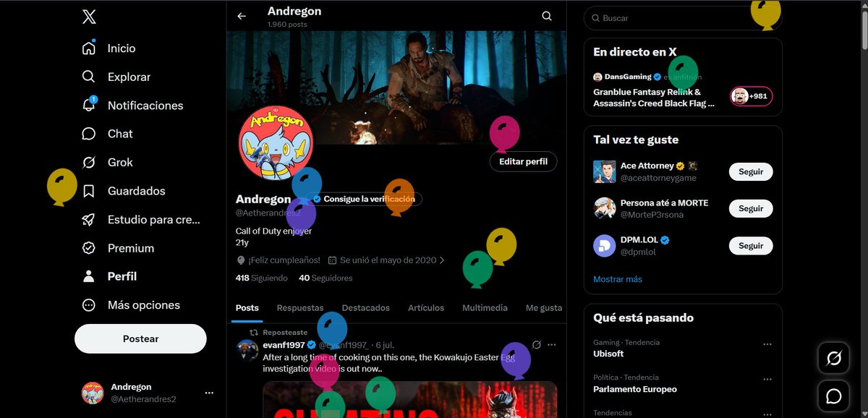Click Mostrar más link
Image resolution: width=868 pixels, height=418 pixels.
pyautogui.click(x=618, y=279)
